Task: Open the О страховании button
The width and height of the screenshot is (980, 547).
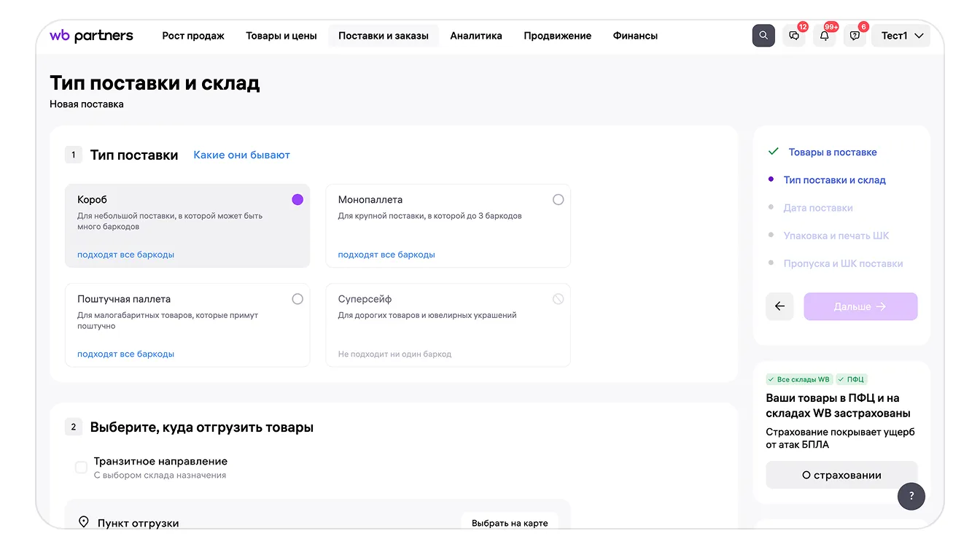Action: [x=841, y=475]
